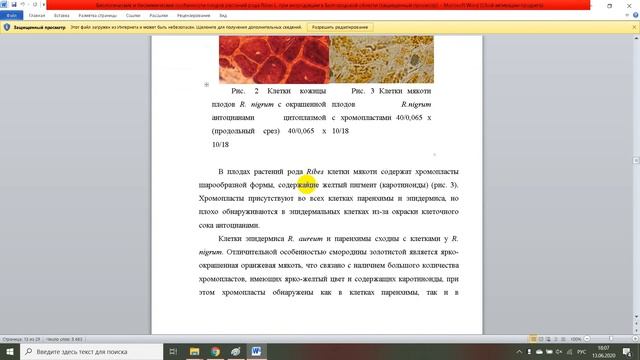Screen dimensions: 640x360
Task: Open the Рецензирование ribbon tab
Action: click(x=193, y=16)
